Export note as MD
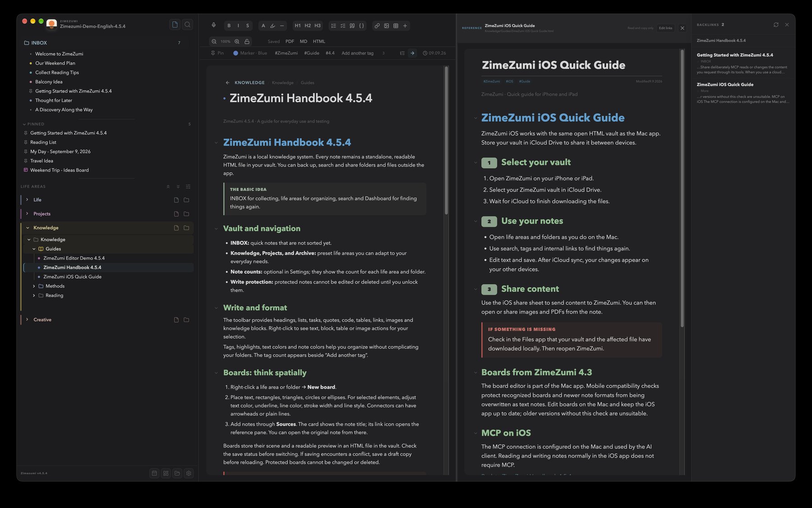812x508 pixels. pyautogui.click(x=304, y=41)
